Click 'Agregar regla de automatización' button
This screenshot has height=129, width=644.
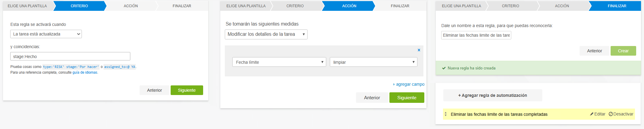pyautogui.click(x=492, y=95)
